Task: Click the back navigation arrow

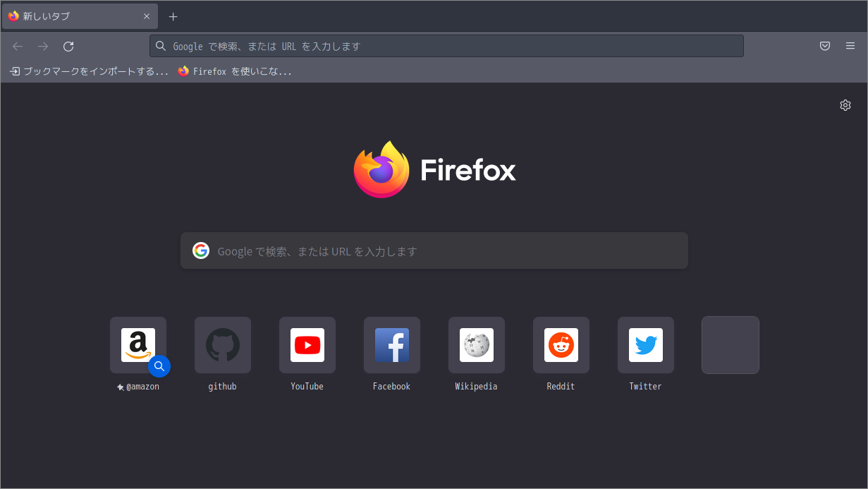Action: [18, 47]
